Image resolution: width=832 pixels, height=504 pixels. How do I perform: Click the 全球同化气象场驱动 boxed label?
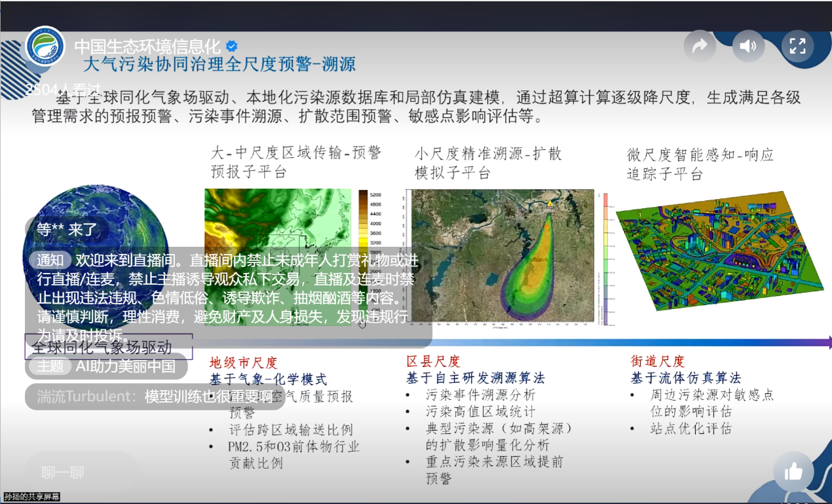click(109, 346)
